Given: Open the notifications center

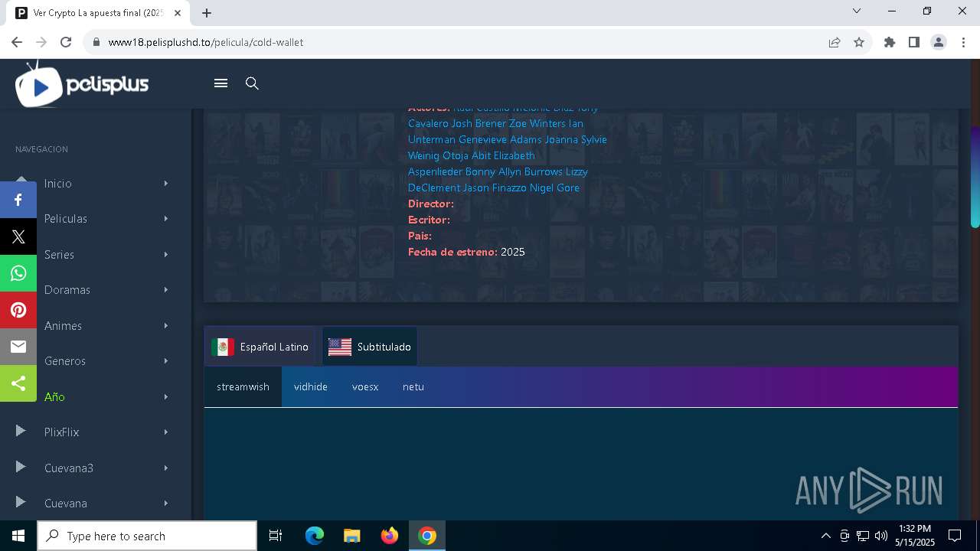Looking at the screenshot, I should 955,536.
